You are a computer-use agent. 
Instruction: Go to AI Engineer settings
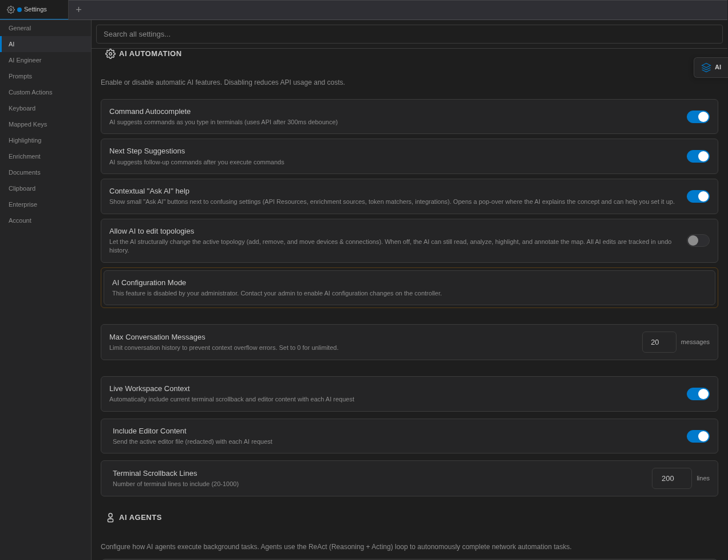pos(46,60)
